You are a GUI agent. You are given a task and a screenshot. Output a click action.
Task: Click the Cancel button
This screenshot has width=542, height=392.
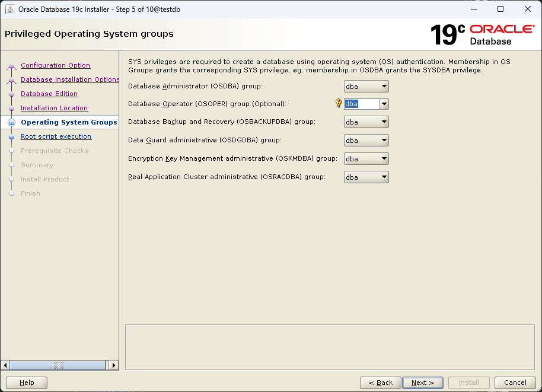pos(515,383)
